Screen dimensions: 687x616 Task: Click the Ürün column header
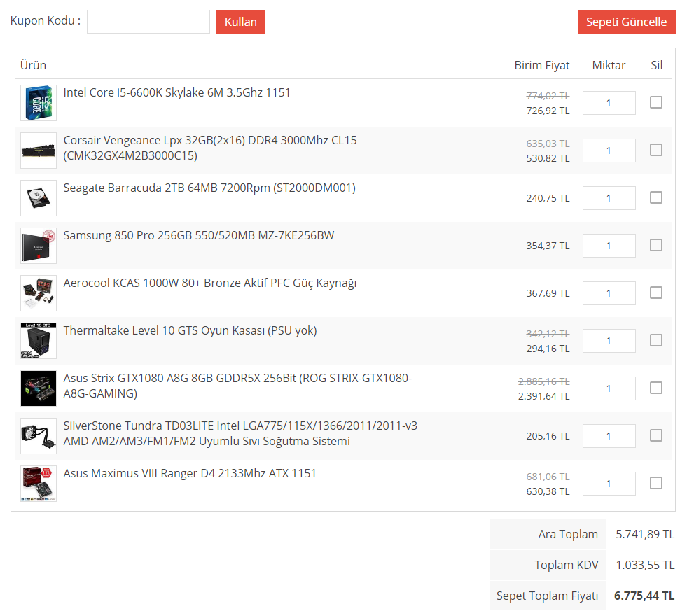[33, 65]
